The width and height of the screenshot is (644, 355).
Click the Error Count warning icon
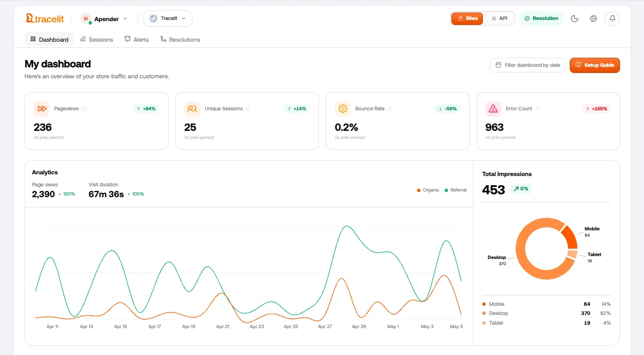coord(493,109)
